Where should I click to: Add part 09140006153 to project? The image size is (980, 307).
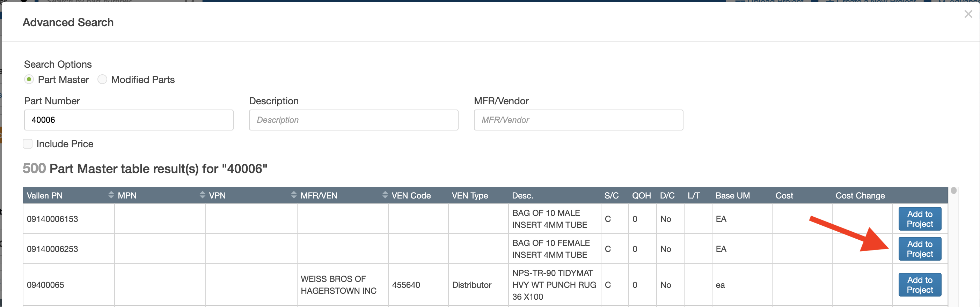[x=920, y=219]
